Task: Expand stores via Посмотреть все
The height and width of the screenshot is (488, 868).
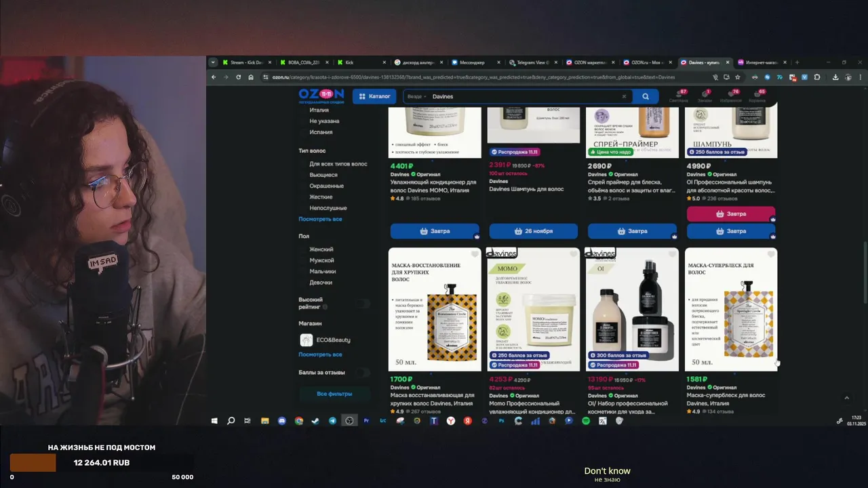Action: point(320,354)
